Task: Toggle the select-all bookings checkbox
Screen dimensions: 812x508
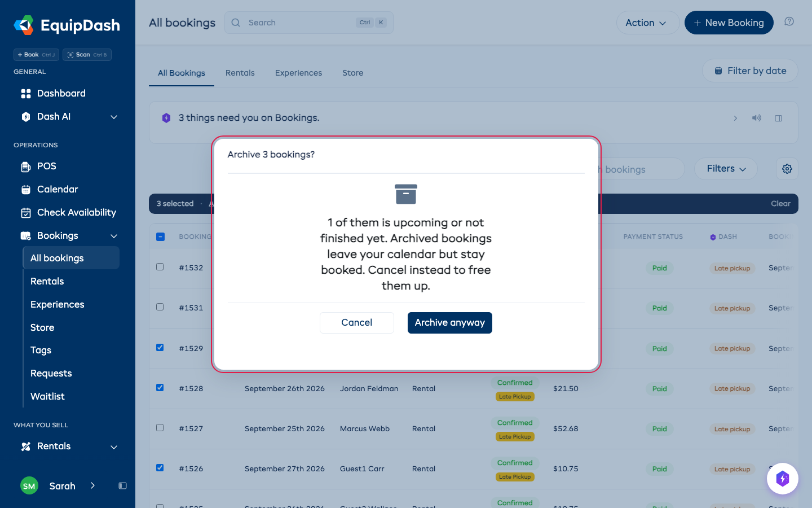Action: 160,237
